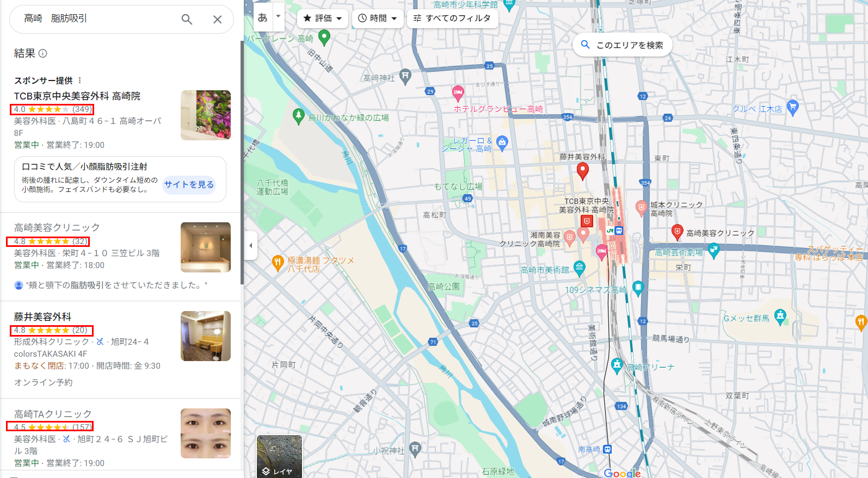The height and width of the screenshot is (478, 868).
Task: Click レガーロ&ジョージャ高崎 pin
Action: (502, 143)
